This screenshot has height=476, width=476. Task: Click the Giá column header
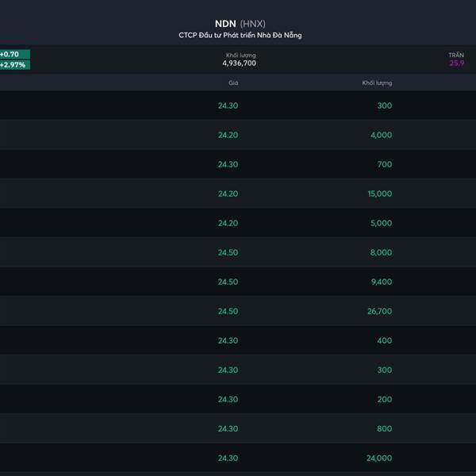(x=233, y=83)
